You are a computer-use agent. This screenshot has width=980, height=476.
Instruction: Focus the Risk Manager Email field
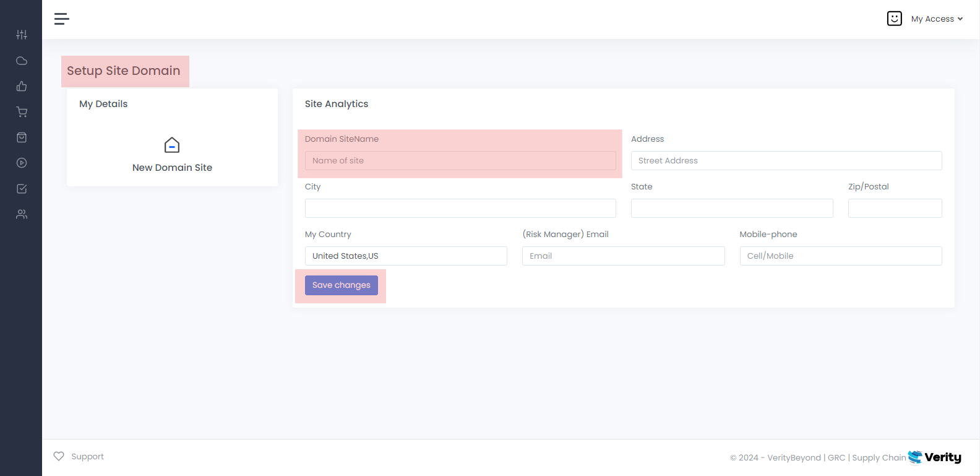coord(624,256)
